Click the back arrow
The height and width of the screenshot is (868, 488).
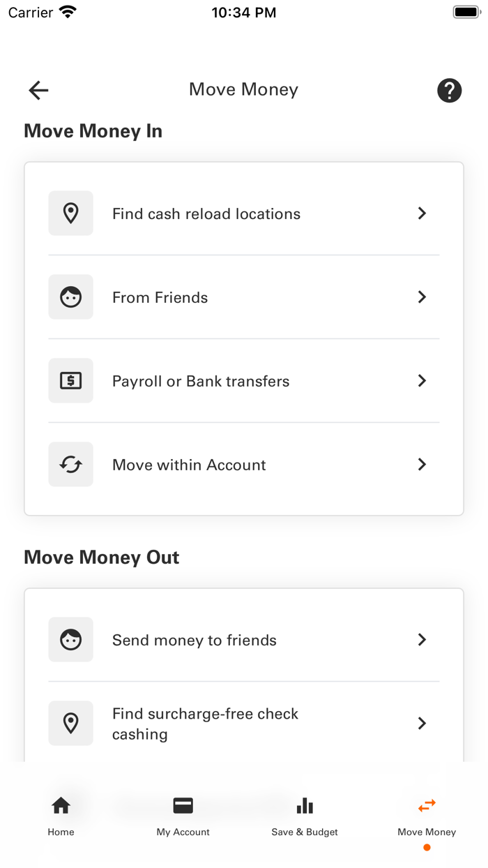[38, 90]
